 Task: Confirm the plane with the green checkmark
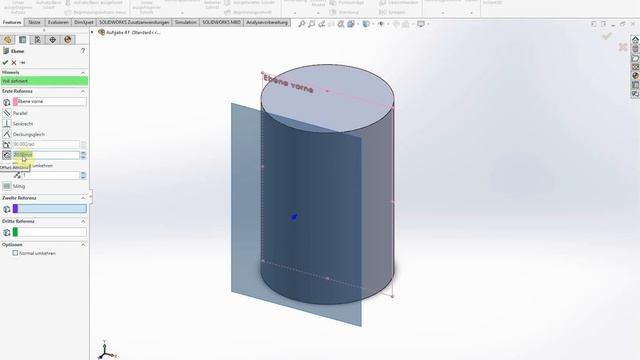(x=5, y=62)
